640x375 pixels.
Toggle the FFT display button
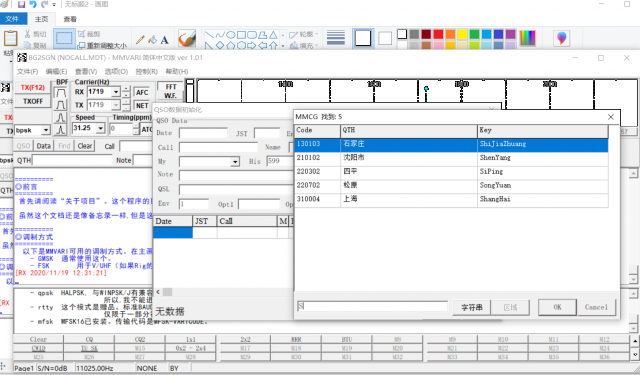(x=171, y=87)
